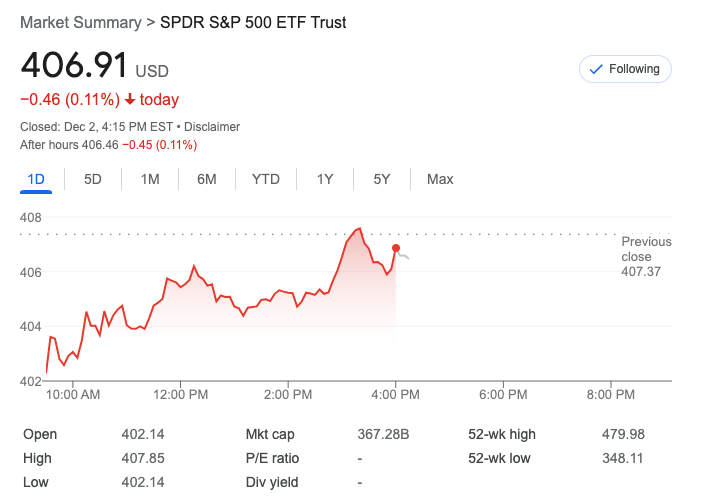Click the Previous close 407.37 label
This screenshot has width=701, height=504.
(x=646, y=256)
